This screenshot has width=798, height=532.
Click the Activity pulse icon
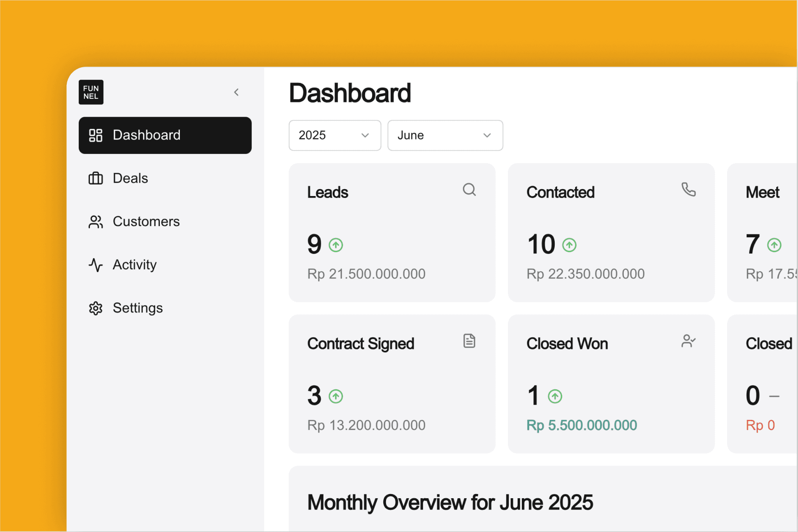95,265
